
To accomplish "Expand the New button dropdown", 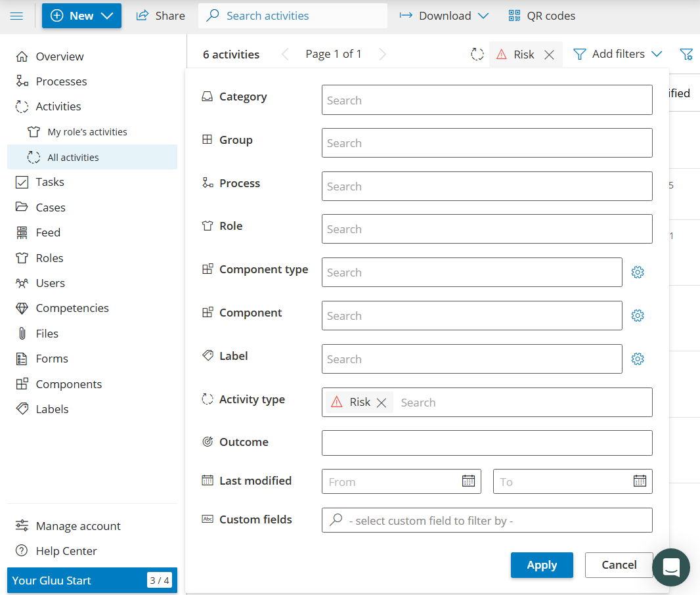I will tap(107, 16).
